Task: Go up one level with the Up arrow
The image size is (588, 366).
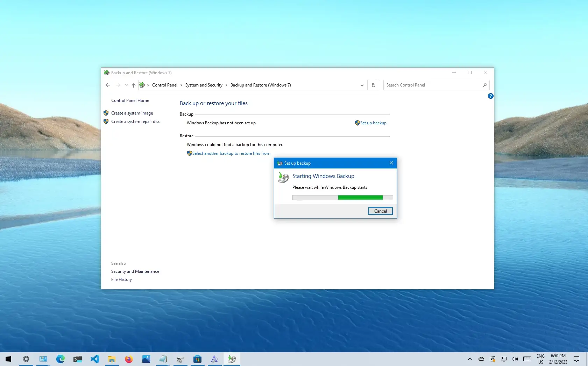Action: (134, 85)
